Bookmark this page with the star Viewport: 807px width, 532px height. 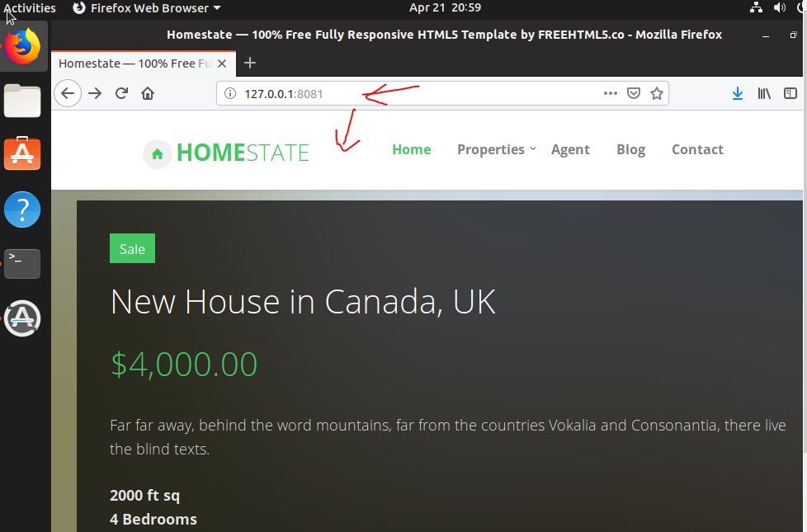point(656,93)
